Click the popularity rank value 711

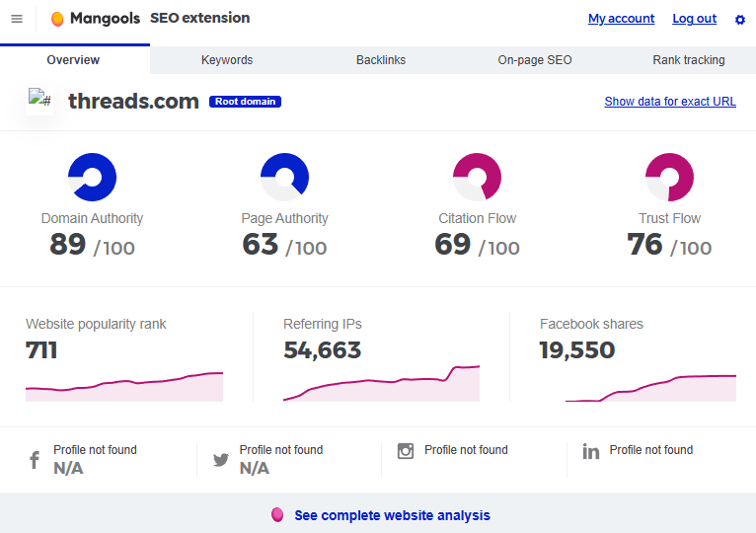point(41,350)
